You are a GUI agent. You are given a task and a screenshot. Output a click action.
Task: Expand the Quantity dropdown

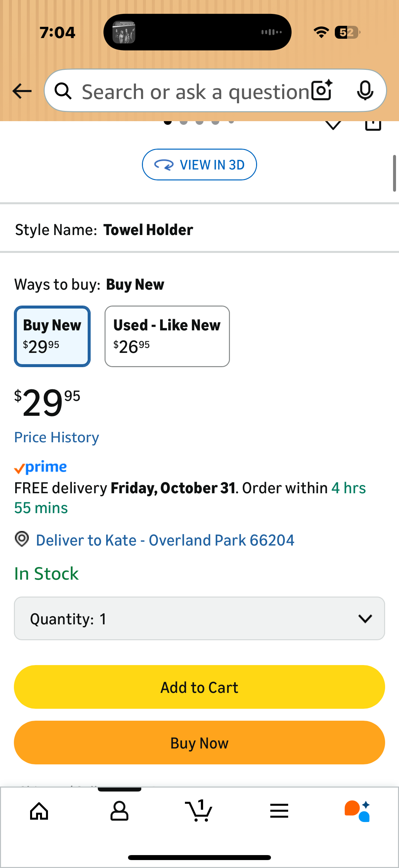(199, 618)
